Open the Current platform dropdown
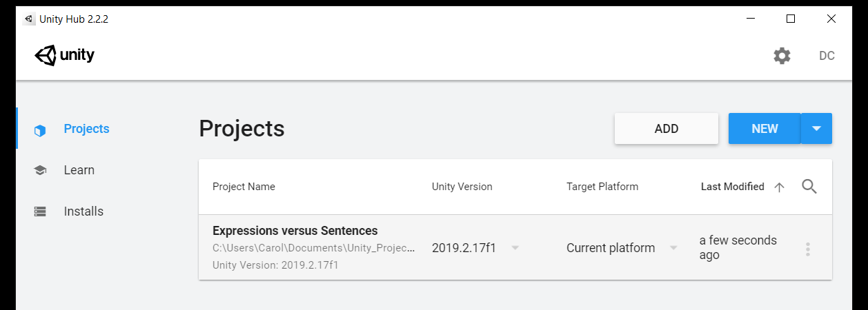Viewport: 868px width, 310px height. 622,248
